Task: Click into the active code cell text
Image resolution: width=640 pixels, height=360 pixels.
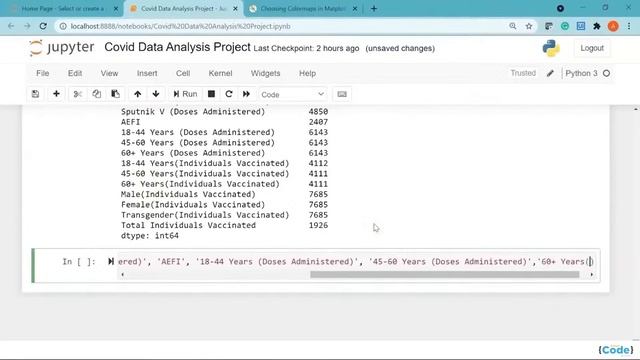Action: click(x=354, y=262)
